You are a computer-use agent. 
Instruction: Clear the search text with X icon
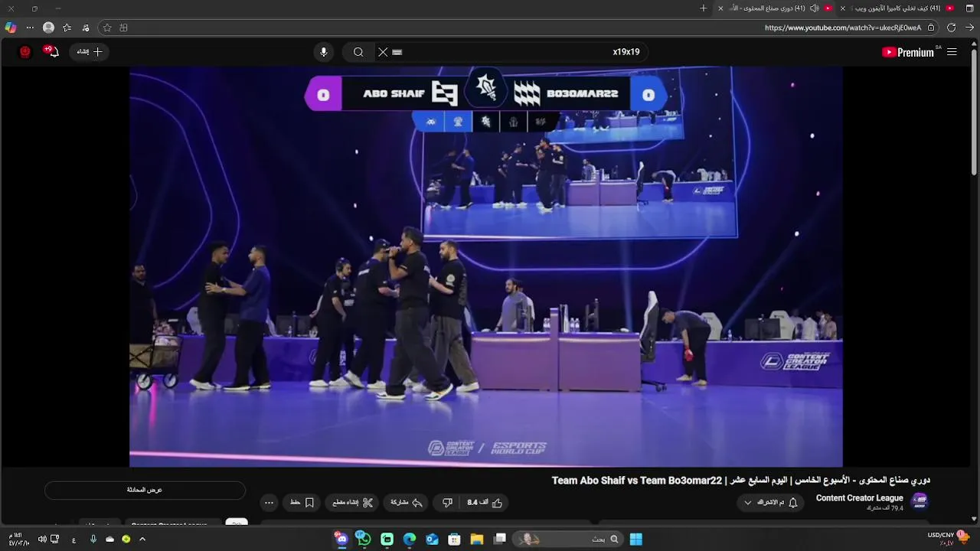point(383,52)
